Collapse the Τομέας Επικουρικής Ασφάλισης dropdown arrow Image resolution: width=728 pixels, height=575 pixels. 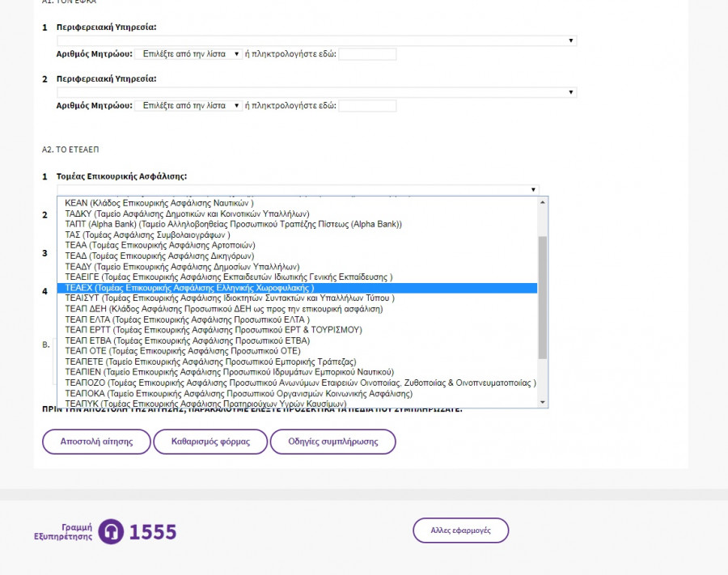tap(533, 190)
